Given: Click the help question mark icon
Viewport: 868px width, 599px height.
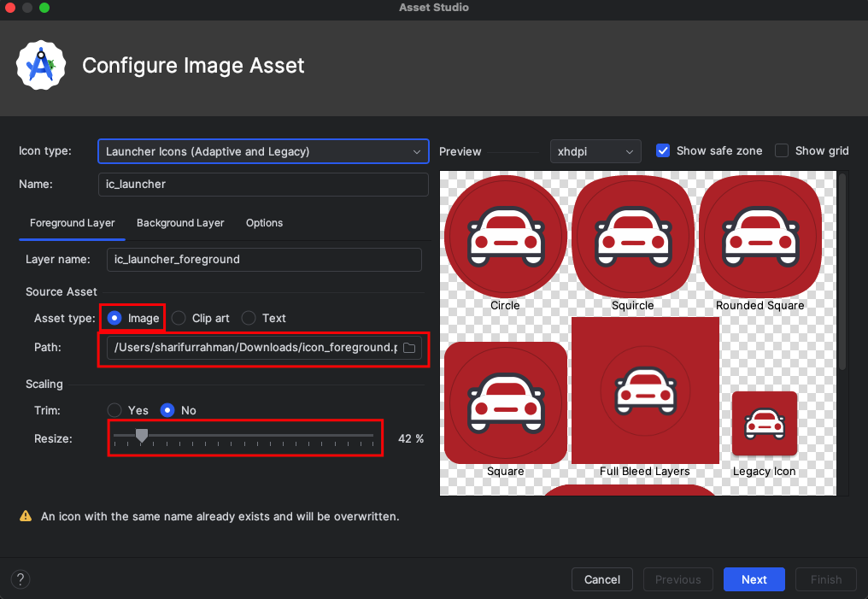Looking at the screenshot, I should point(21,579).
